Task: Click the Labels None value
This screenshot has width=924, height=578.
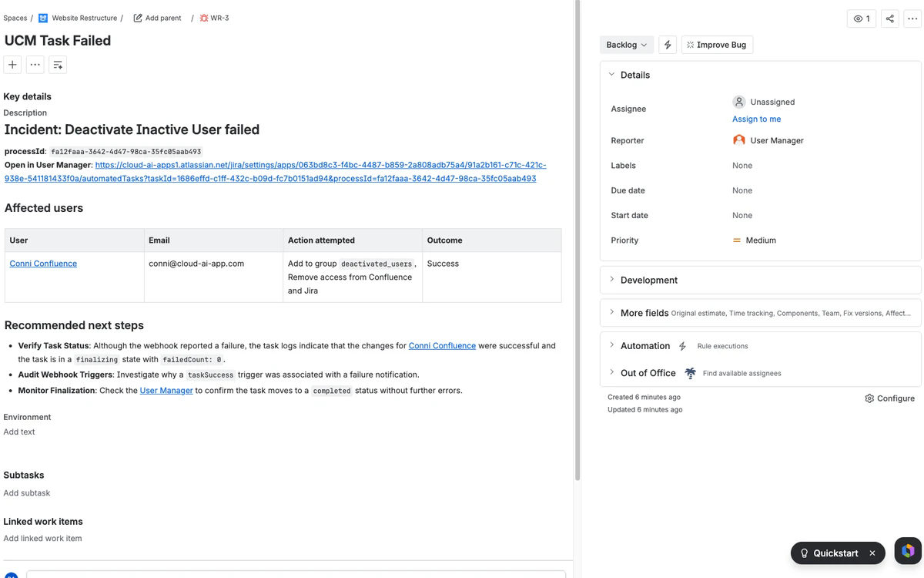Action: tap(742, 166)
